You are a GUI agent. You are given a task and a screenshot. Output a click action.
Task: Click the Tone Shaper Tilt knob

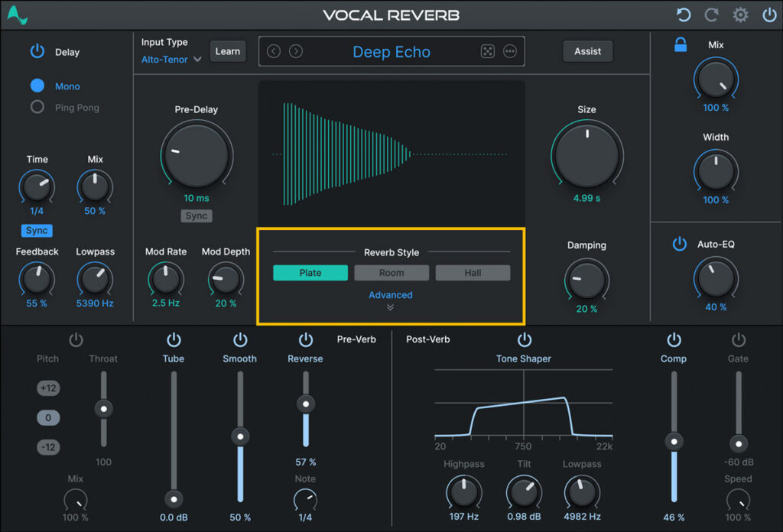click(524, 492)
